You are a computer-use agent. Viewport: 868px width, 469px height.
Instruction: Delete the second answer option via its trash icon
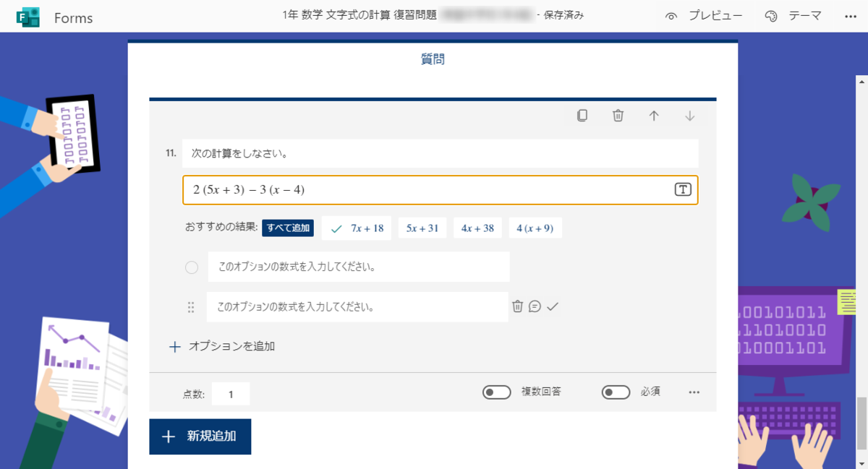(x=518, y=306)
